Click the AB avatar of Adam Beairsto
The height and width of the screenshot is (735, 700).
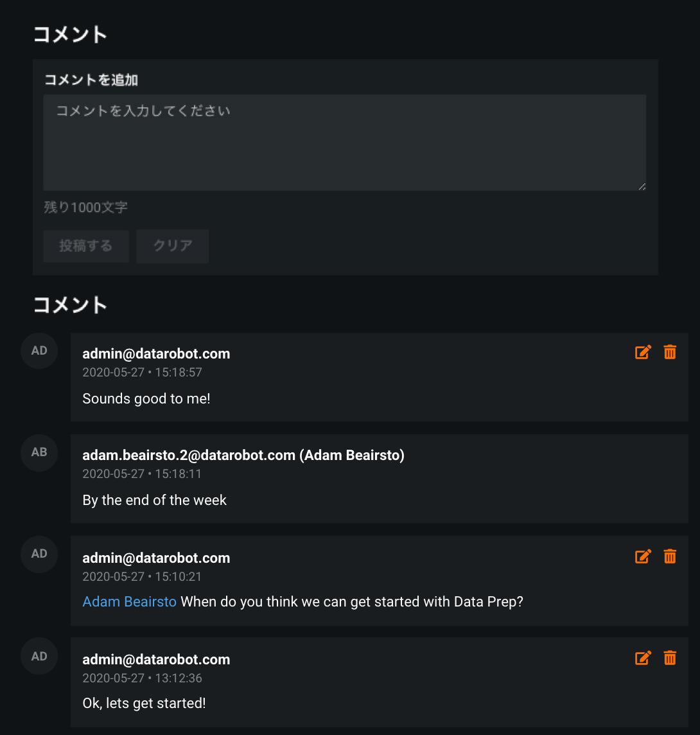pos(39,452)
